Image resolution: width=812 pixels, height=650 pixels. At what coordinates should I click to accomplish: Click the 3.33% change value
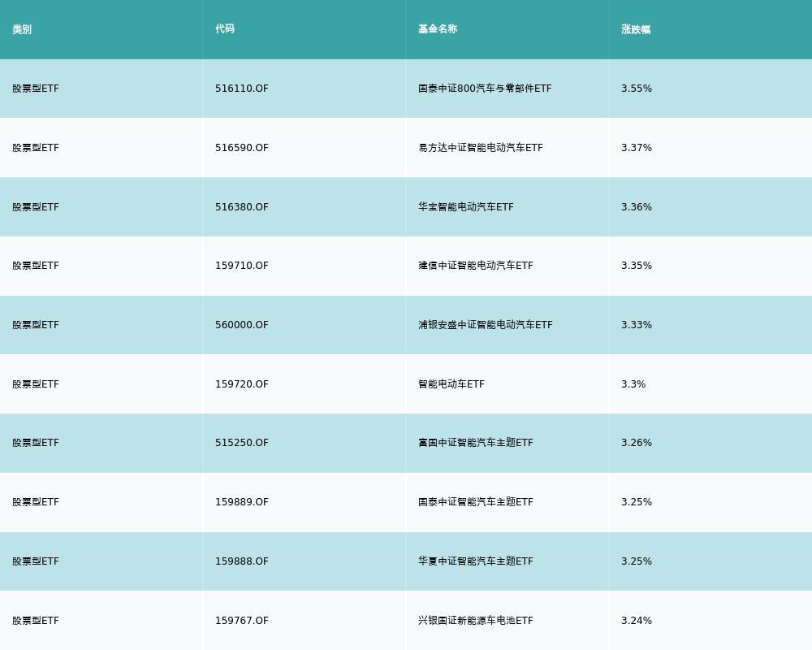[637, 325]
